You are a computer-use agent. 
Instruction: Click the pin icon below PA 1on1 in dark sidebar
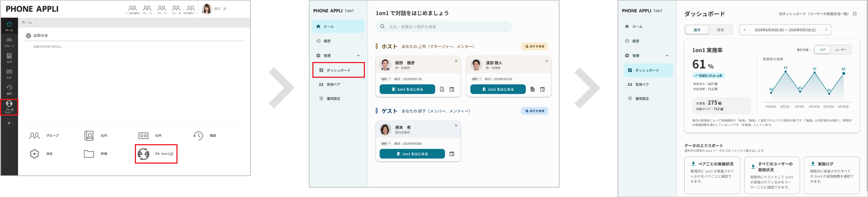(x=9, y=123)
